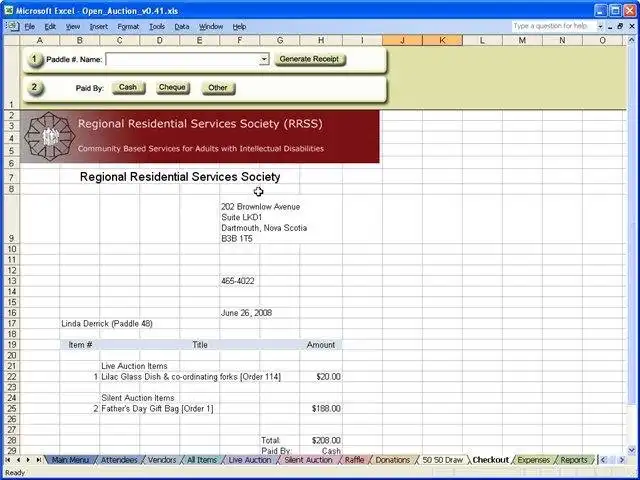Screen dimensions: 640x480
Task: Click the step 2 round badge
Action: click(x=35, y=87)
